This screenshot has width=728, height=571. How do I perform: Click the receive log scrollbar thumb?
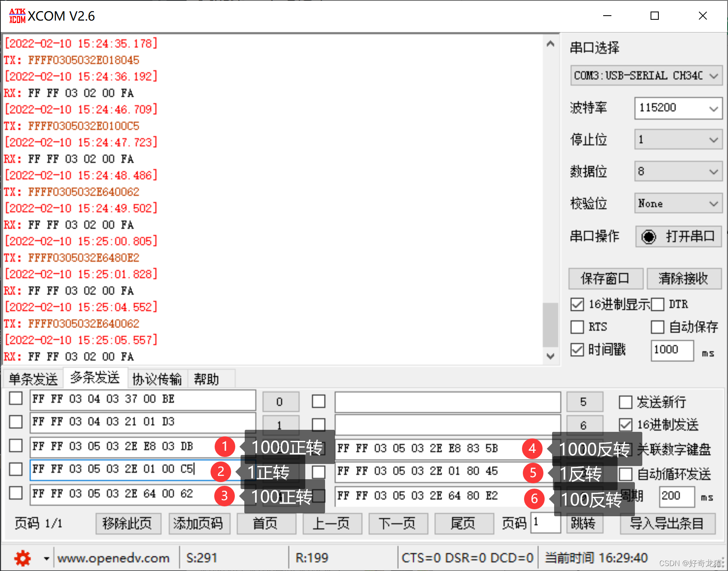pos(550,325)
